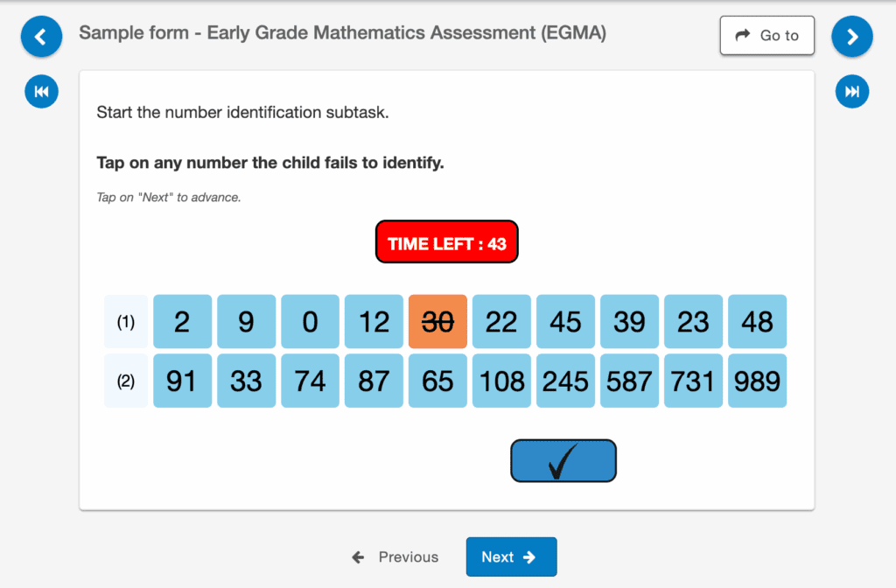
Task: Mark number 2 as failed
Action: (182, 322)
